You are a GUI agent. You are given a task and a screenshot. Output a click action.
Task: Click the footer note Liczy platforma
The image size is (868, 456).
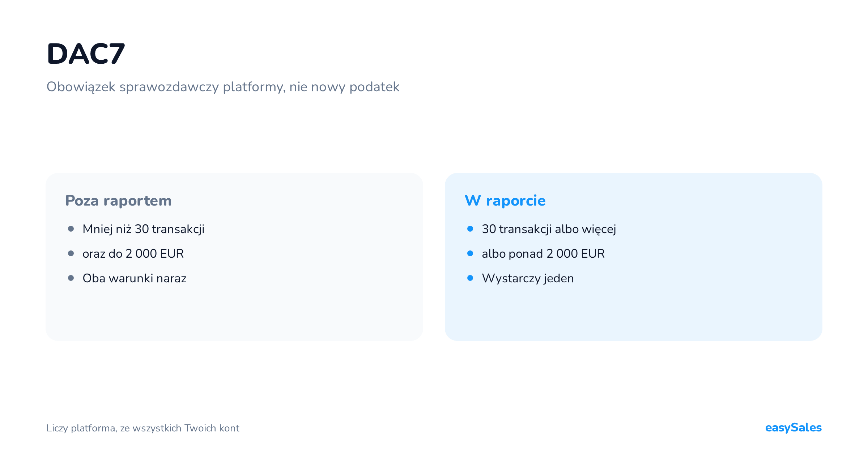[143, 428]
